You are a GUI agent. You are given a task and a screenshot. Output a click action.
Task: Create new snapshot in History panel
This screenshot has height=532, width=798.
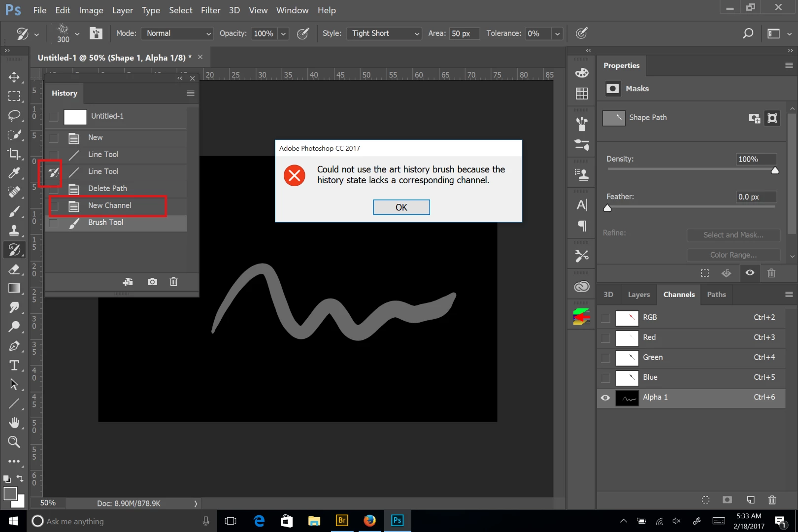152,282
